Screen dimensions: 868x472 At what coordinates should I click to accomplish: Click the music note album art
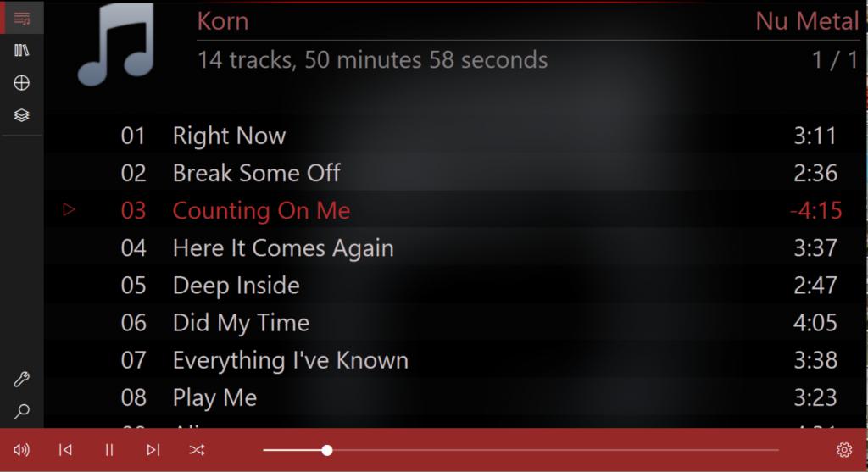click(x=116, y=44)
